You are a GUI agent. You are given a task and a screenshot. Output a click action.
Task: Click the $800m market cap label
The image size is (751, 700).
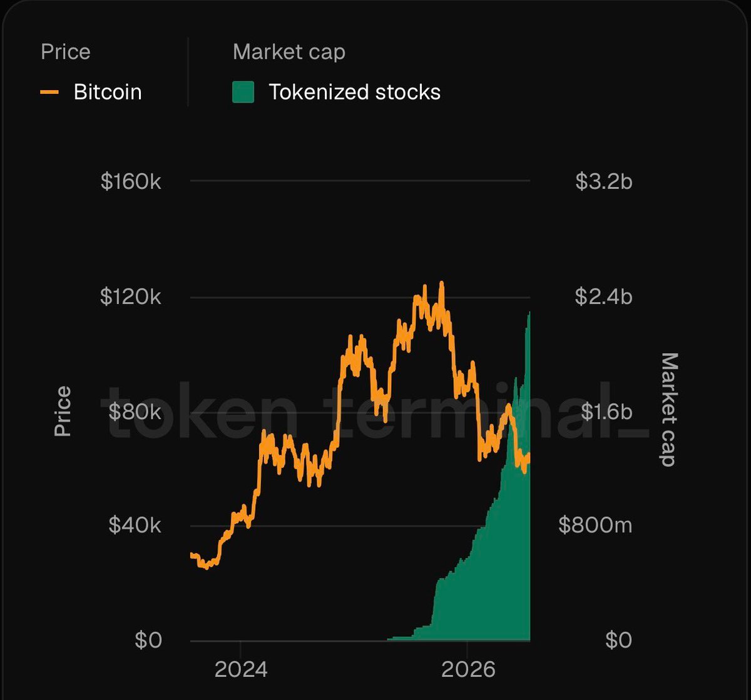point(595,525)
